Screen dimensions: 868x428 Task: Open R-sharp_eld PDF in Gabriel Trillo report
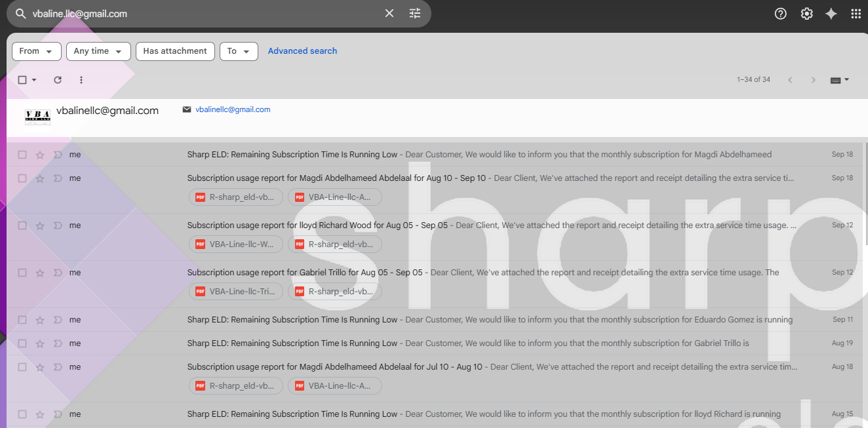(x=335, y=292)
